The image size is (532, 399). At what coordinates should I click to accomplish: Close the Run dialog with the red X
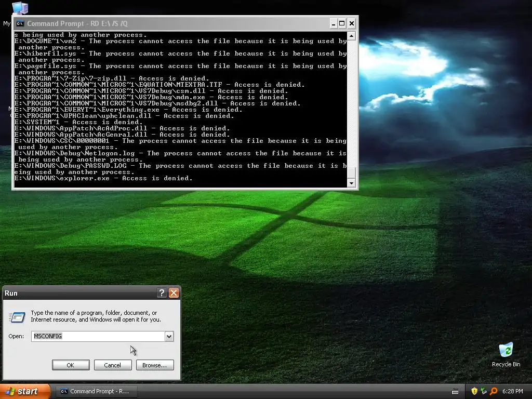(174, 293)
